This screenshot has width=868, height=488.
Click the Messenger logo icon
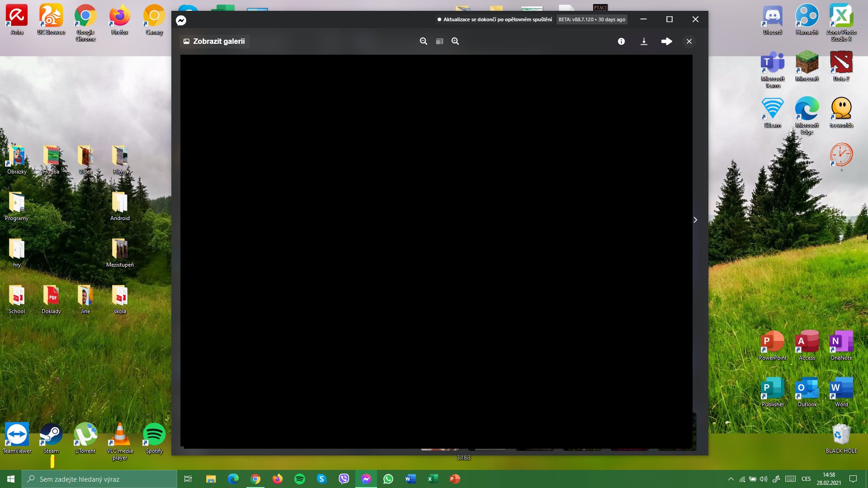pyautogui.click(x=181, y=20)
